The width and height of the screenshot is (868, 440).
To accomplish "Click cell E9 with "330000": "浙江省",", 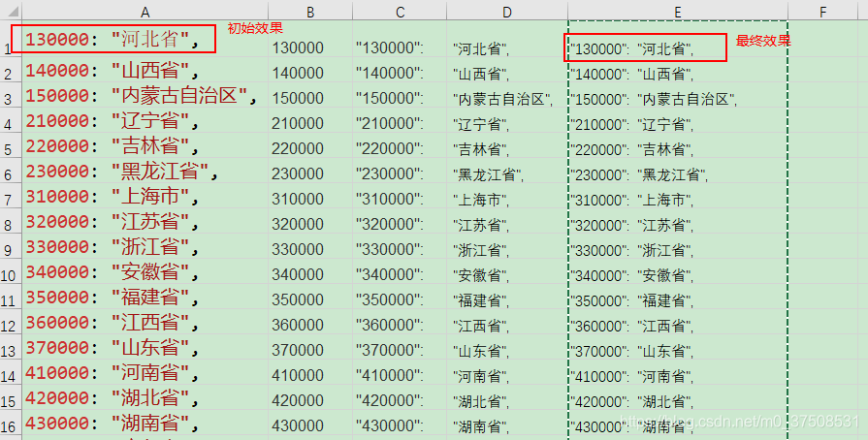I will click(678, 246).
